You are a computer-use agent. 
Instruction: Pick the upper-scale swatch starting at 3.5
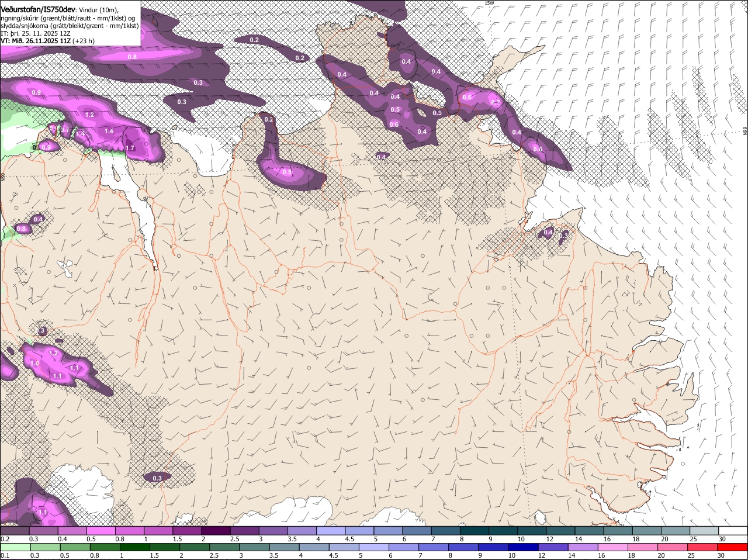click(302, 531)
